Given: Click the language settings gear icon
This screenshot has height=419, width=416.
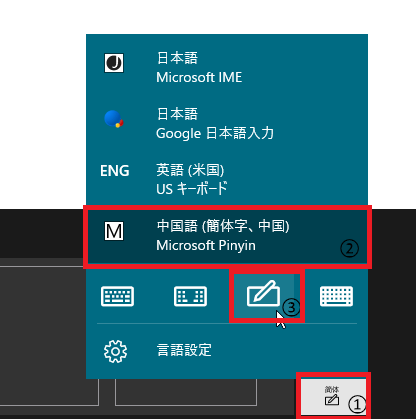Looking at the screenshot, I should 115,351.
